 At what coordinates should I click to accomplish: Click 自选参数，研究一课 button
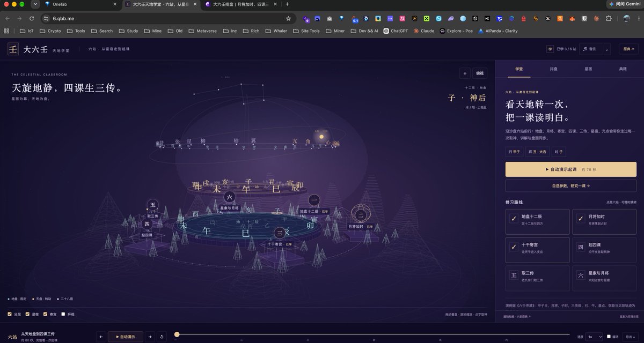pyautogui.click(x=571, y=185)
